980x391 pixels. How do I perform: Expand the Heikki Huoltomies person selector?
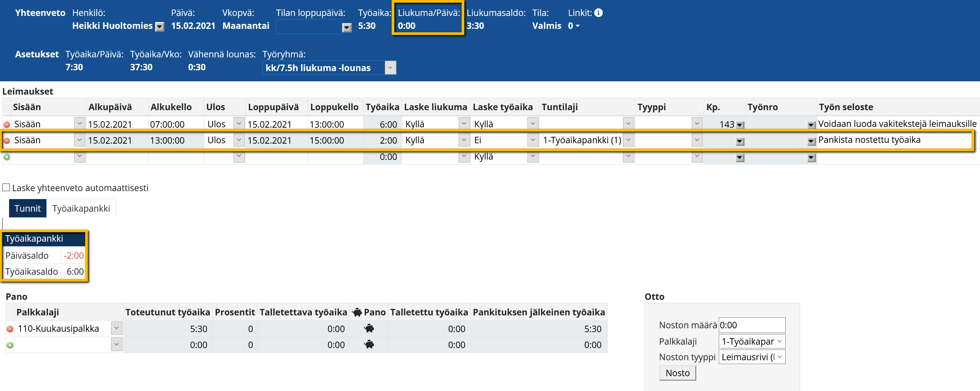[x=160, y=27]
